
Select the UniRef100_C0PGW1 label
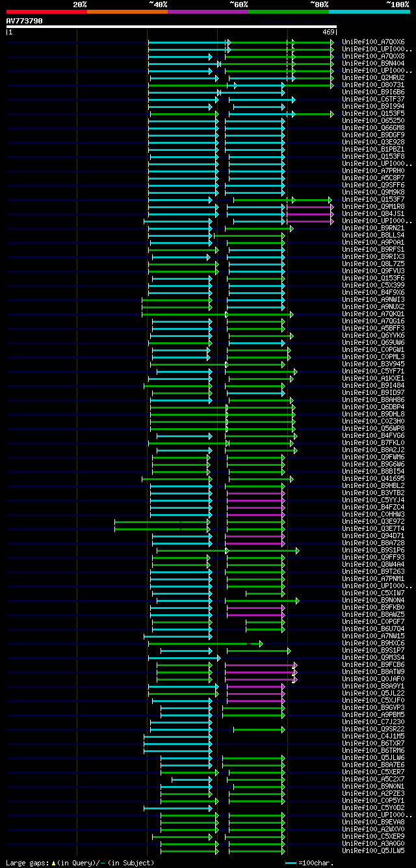point(373,350)
